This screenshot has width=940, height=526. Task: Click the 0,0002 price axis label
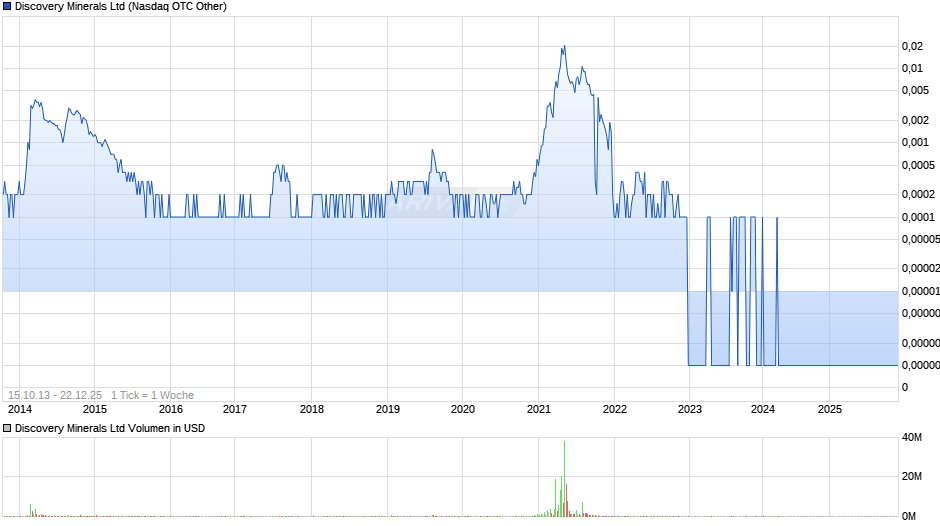coord(918,194)
